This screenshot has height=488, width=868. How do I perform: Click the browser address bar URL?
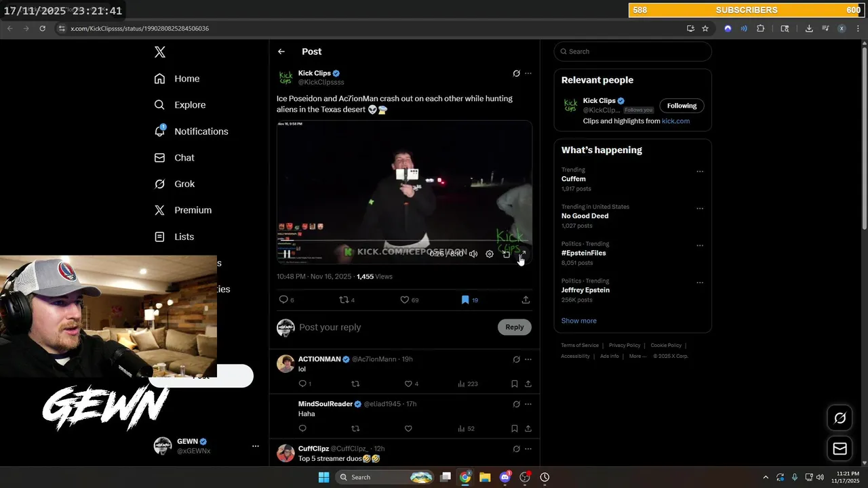pyautogui.click(x=140, y=28)
